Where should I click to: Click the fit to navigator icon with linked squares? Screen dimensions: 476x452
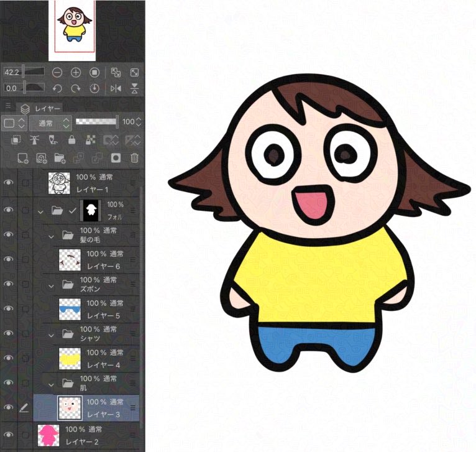[116, 72]
